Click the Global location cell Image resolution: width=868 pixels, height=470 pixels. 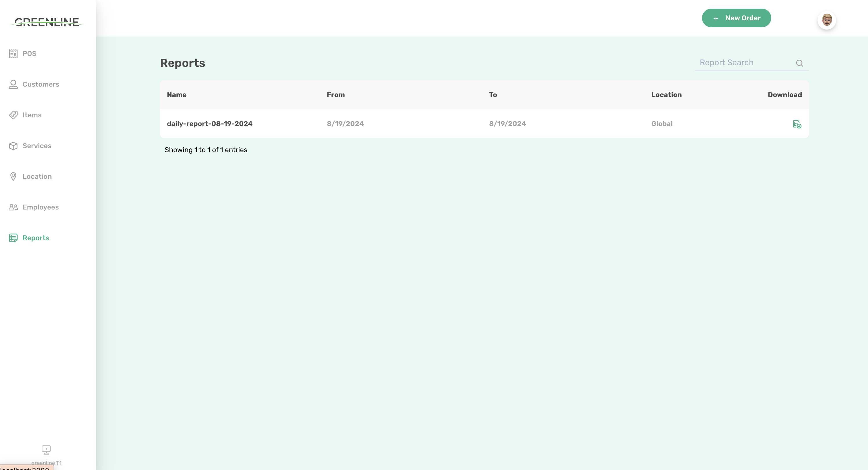661,124
